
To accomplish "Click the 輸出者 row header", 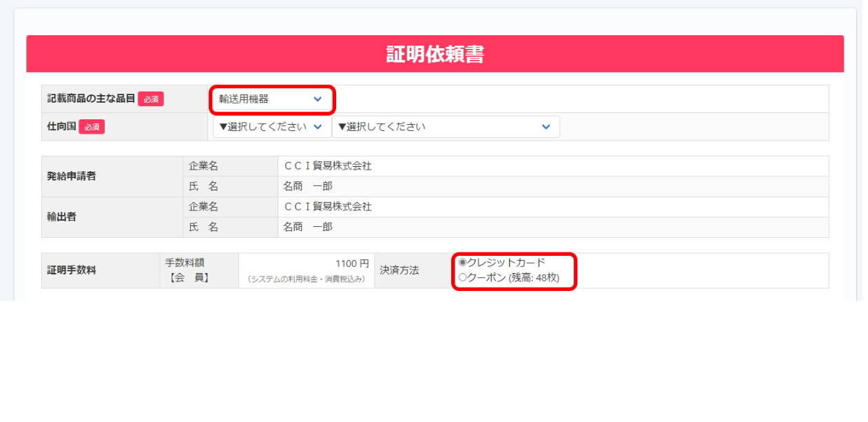I will point(62,217).
